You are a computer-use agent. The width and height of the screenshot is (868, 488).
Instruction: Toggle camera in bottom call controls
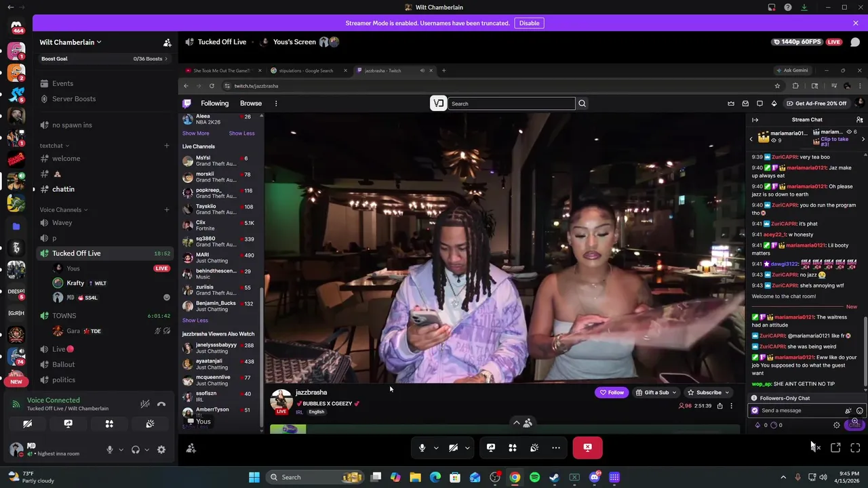click(x=453, y=447)
